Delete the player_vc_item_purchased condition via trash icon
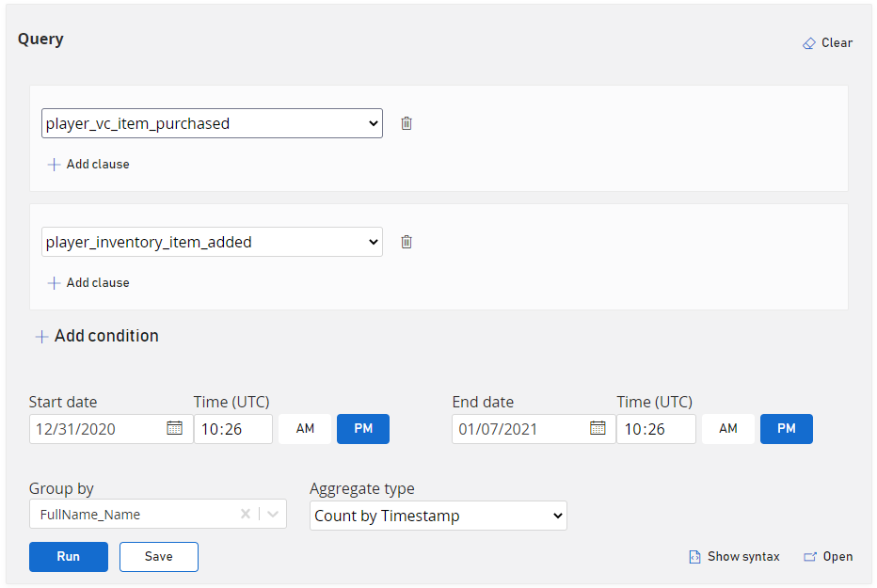 [x=407, y=123]
